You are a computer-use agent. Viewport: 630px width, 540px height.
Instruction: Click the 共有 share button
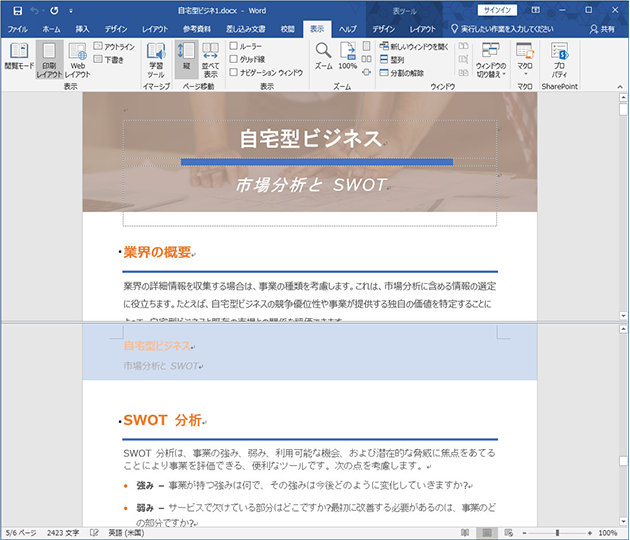(x=602, y=29)
